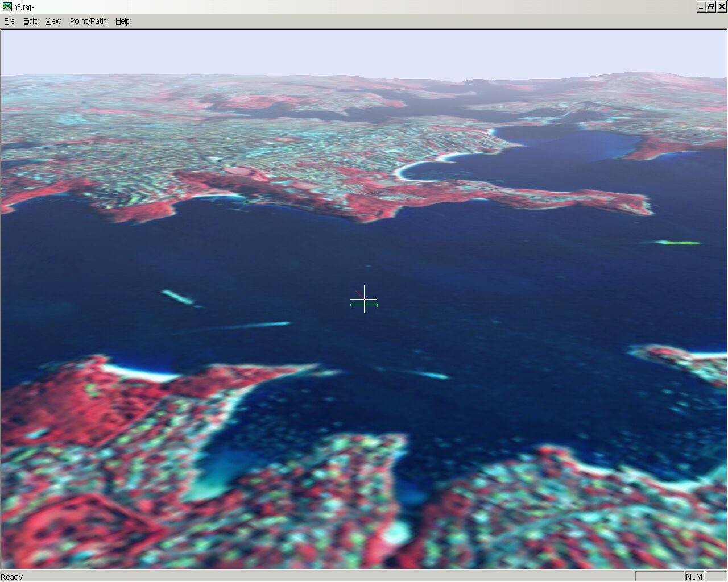
Task: Click the Ready status bar text
Action: [x=13, y=577]
